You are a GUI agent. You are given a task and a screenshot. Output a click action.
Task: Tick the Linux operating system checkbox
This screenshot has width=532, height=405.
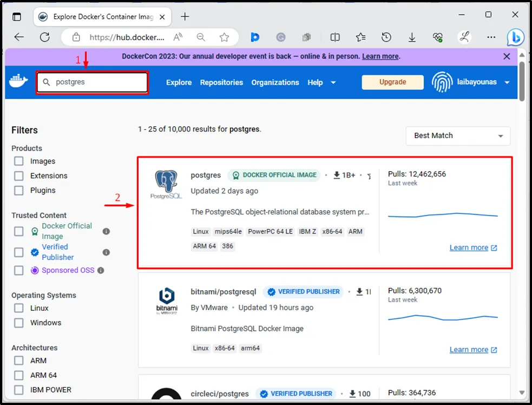click(x=19, y=308)
